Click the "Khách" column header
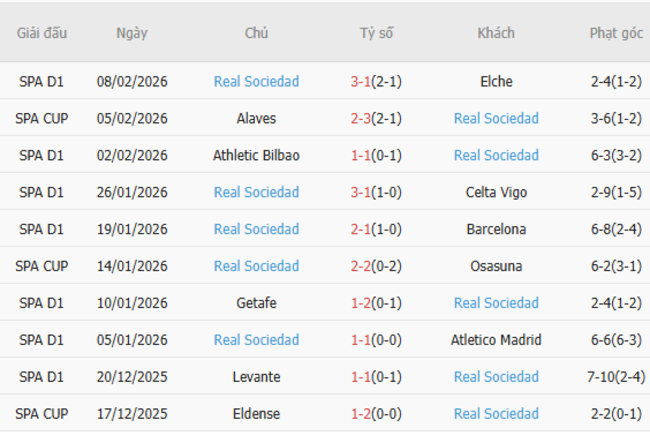This screenshot has height=443, width=650. [496, 33]
